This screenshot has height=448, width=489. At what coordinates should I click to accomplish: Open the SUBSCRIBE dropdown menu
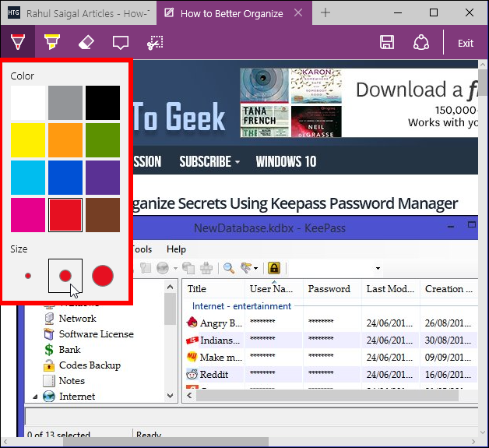tap(209, 162)
